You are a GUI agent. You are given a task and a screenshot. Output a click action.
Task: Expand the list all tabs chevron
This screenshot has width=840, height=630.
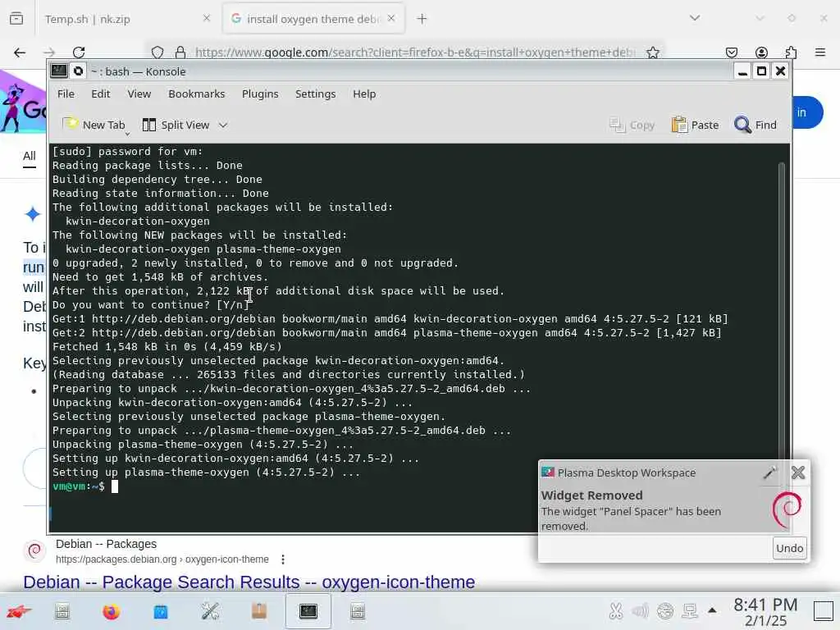pyautogui.click(x=695, y=18)
